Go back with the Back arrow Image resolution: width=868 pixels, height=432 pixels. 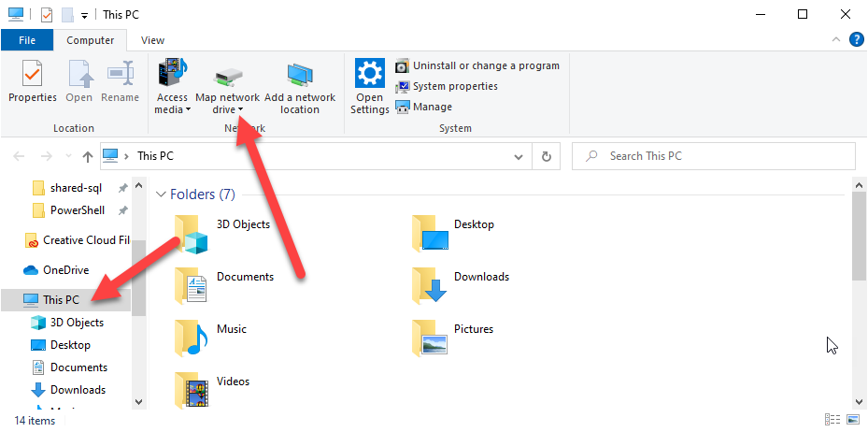[19, 157]
